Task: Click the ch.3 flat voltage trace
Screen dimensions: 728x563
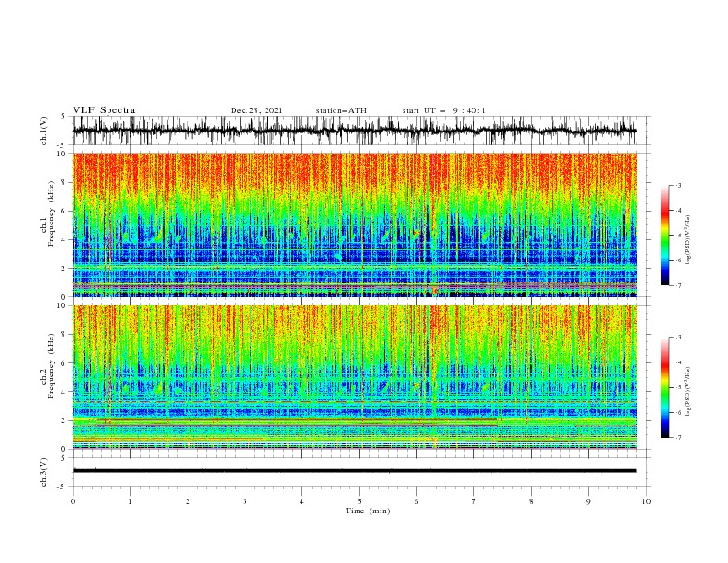Action: click(x=354, y=471)
